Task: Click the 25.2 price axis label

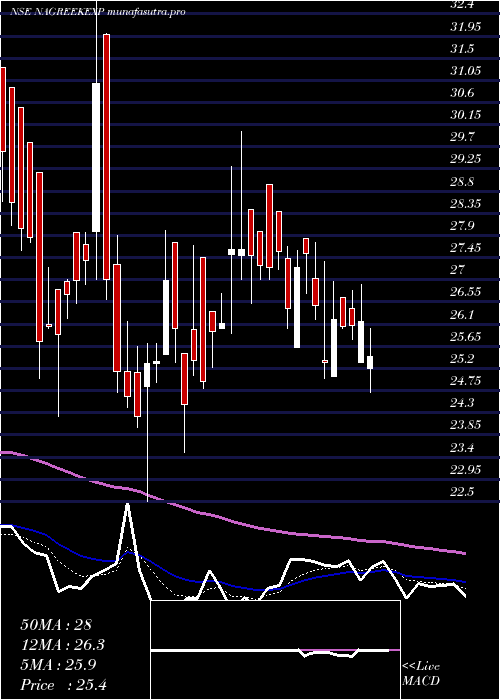Action: pyautogui.click(x=462, y=358)
